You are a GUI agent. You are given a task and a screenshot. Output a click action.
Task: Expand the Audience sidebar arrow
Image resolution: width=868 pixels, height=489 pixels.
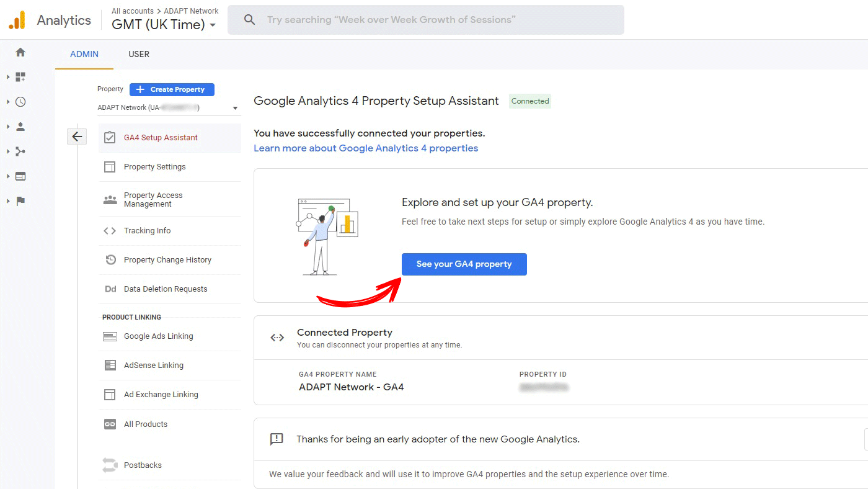click(x=8, y=127)
